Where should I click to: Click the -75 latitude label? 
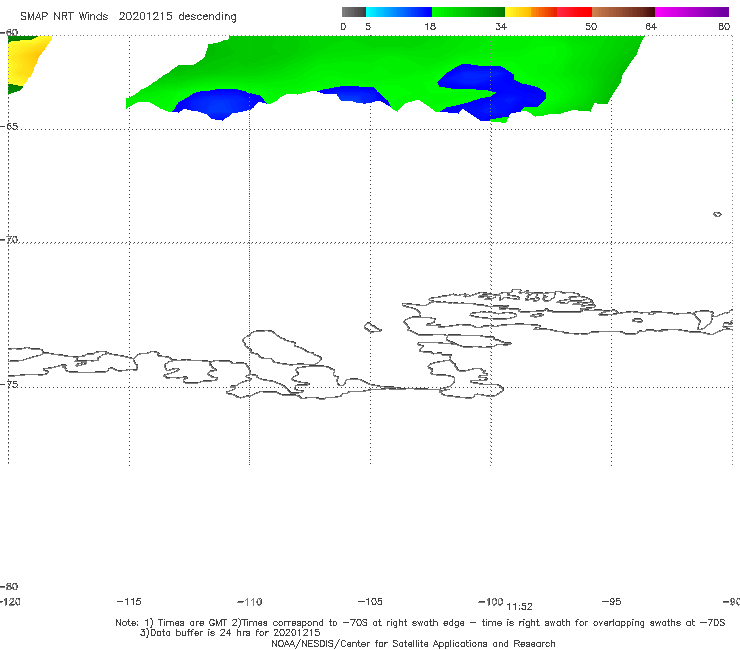[9, 384]
